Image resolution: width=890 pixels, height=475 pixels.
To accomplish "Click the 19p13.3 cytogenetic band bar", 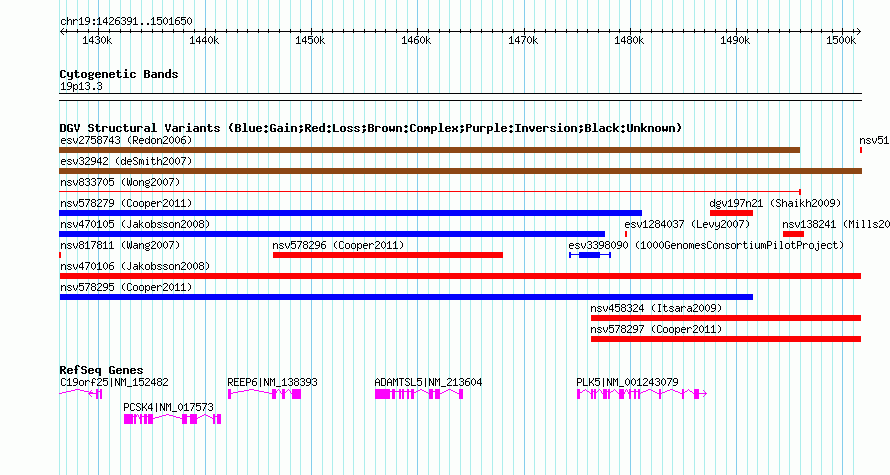I will [x=460, y=97].
